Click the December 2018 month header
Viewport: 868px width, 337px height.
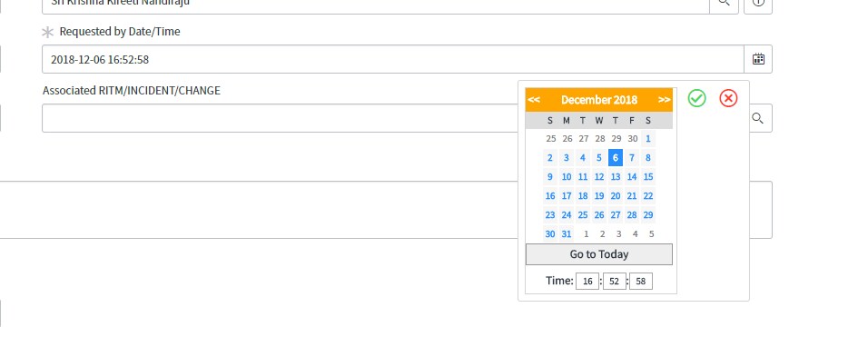click(x=599, y=100)
